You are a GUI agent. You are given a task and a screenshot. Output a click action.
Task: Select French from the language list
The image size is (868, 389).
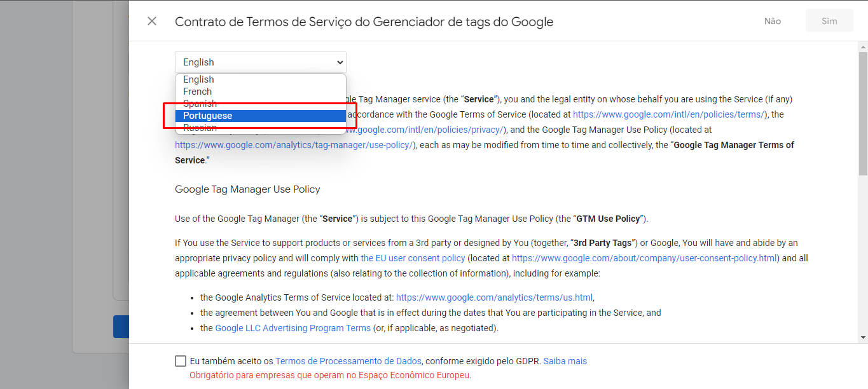point(197,92)
